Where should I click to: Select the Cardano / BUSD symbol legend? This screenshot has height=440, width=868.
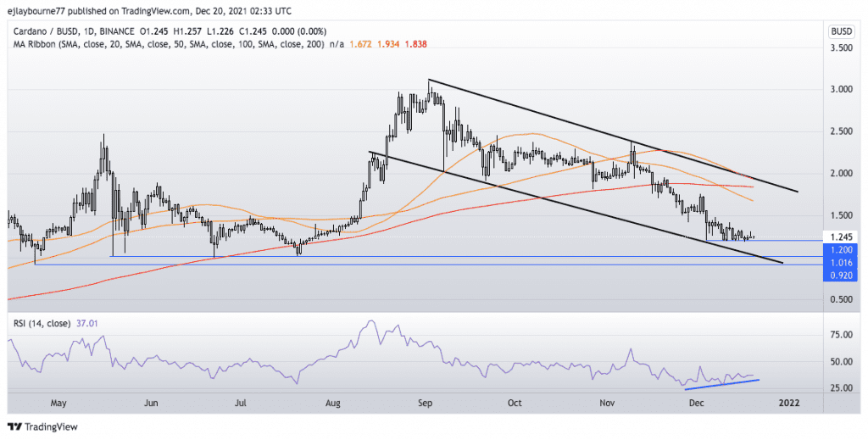point(75,31)
